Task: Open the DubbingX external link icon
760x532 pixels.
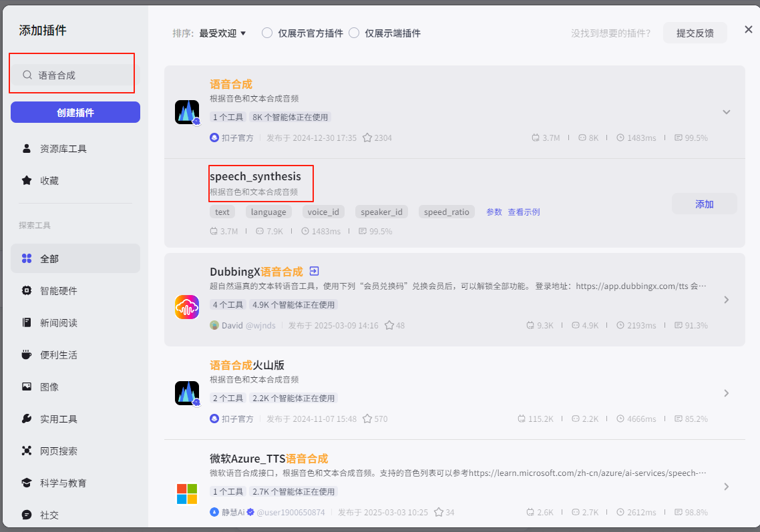Action: pyautogui.click(x=314, y=271)
